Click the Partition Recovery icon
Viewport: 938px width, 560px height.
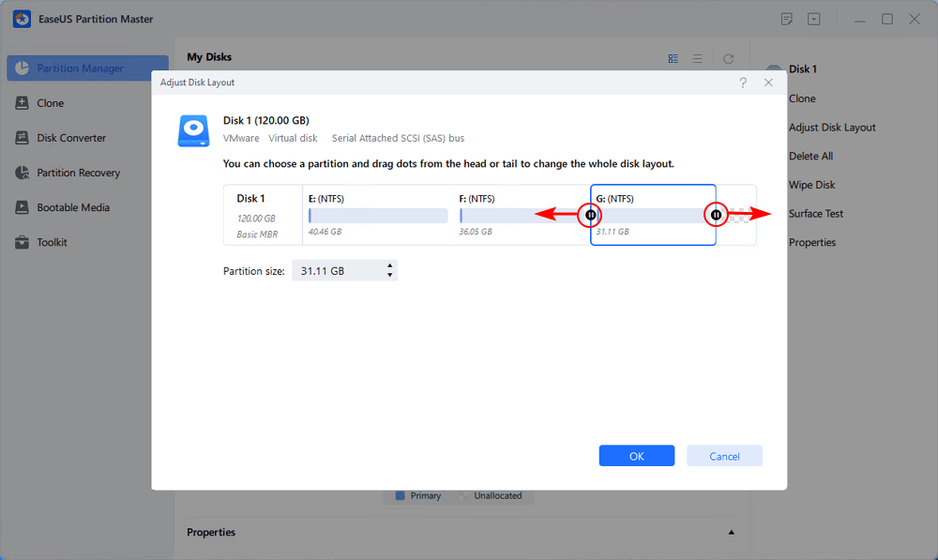[x=23, y=173]
